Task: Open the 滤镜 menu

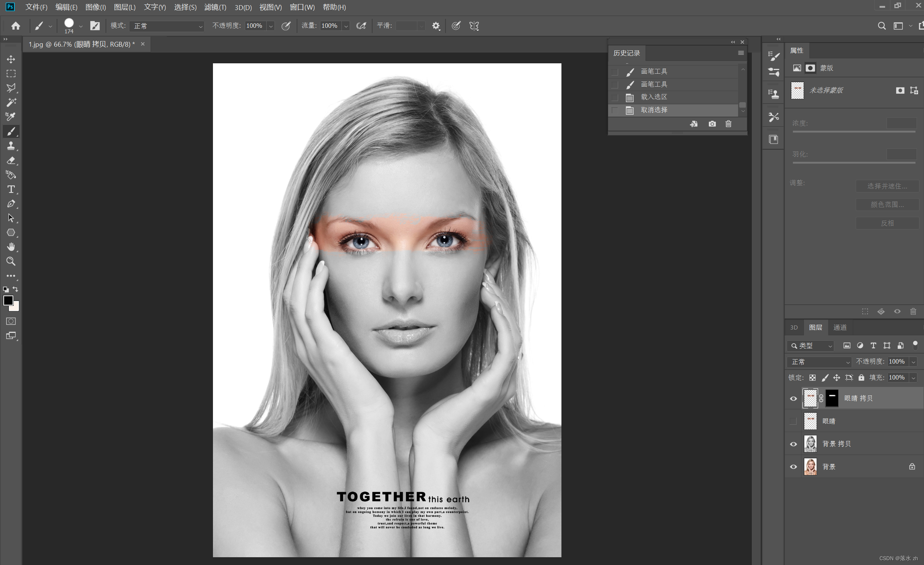Action: click(x=215, y=7)
